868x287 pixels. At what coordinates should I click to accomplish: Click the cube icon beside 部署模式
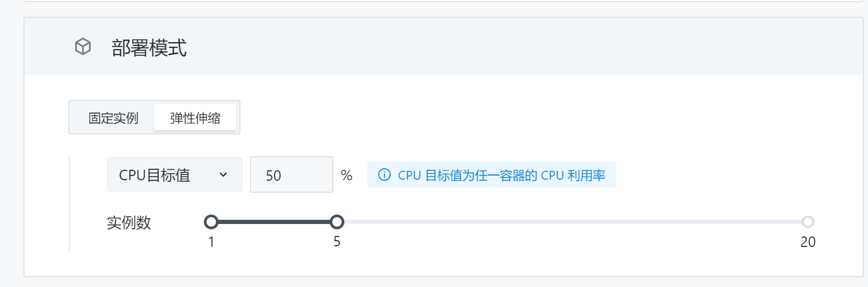click(x=83, y=47)
